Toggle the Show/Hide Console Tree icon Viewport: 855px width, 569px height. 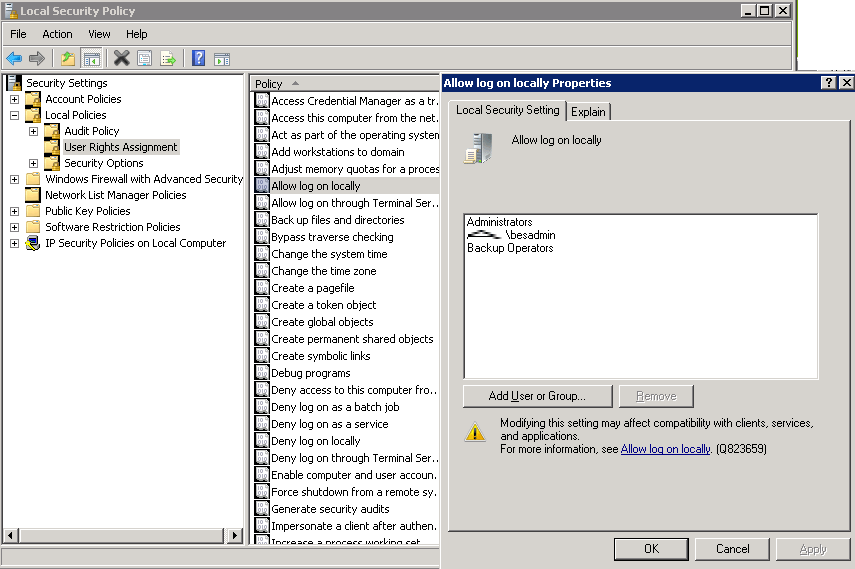click(91, 59)
